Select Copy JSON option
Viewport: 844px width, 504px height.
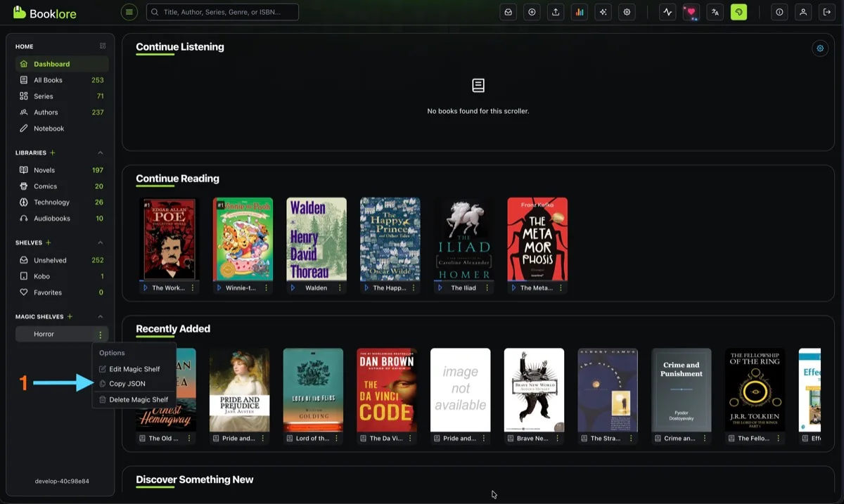tap(134, 384)
